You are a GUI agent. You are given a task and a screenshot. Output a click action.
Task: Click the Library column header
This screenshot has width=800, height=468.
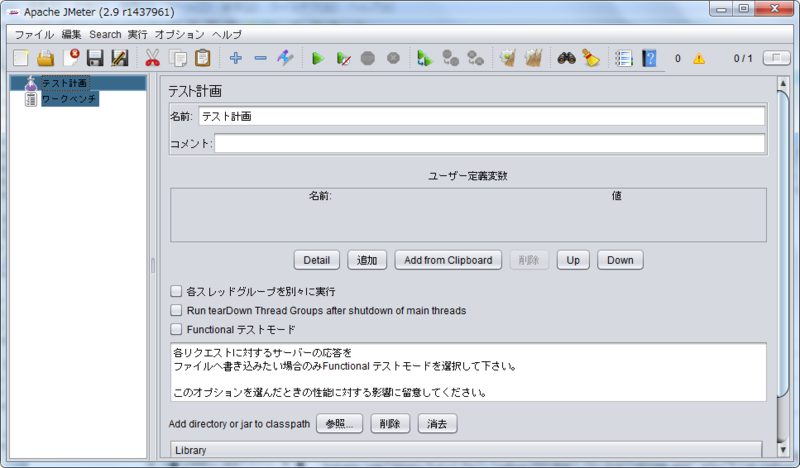(466, 450)
